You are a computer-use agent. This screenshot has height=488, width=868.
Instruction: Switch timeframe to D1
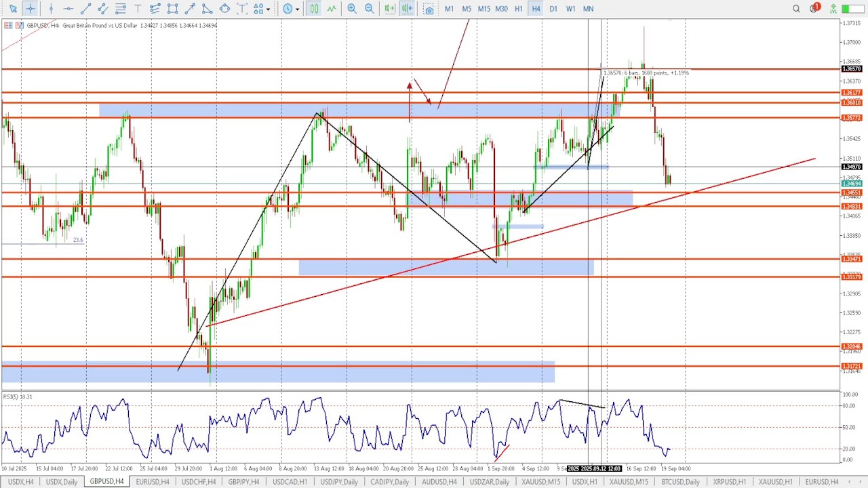coord(553,9)
